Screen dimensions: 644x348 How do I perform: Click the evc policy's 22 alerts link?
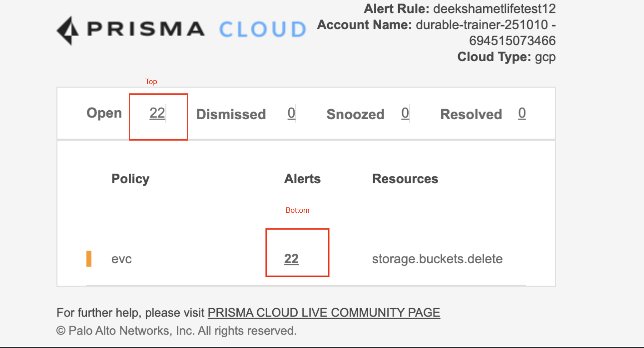pos(291,259)
